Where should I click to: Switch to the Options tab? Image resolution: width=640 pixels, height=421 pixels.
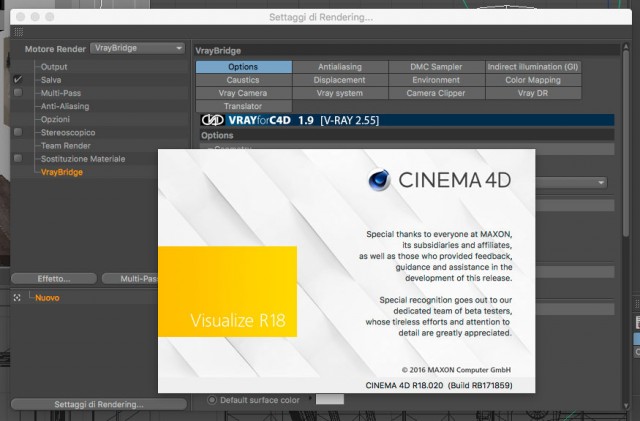[244, 67]
